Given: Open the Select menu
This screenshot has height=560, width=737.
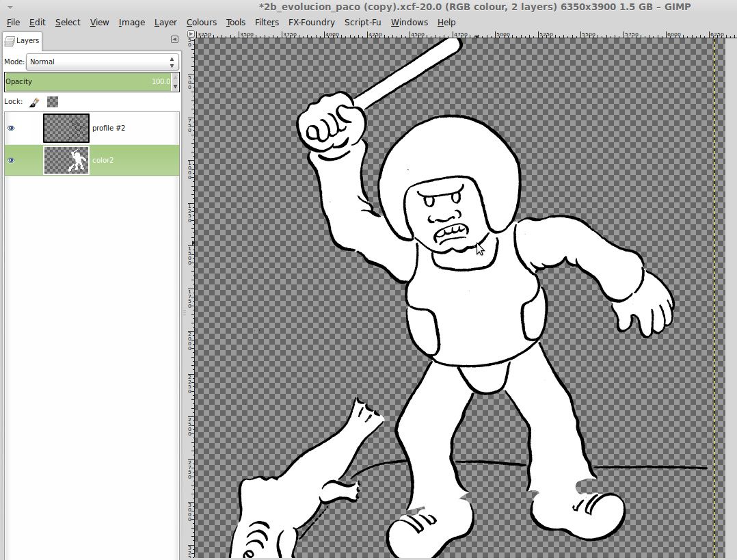Looking at the screenshot, I should (x=68, y=22).
